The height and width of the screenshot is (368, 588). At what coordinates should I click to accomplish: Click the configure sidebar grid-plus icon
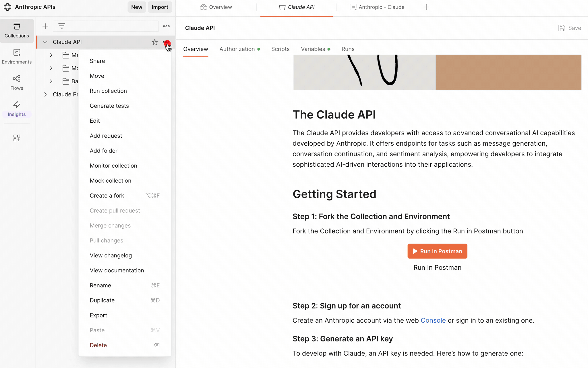(x=17, y=138)
